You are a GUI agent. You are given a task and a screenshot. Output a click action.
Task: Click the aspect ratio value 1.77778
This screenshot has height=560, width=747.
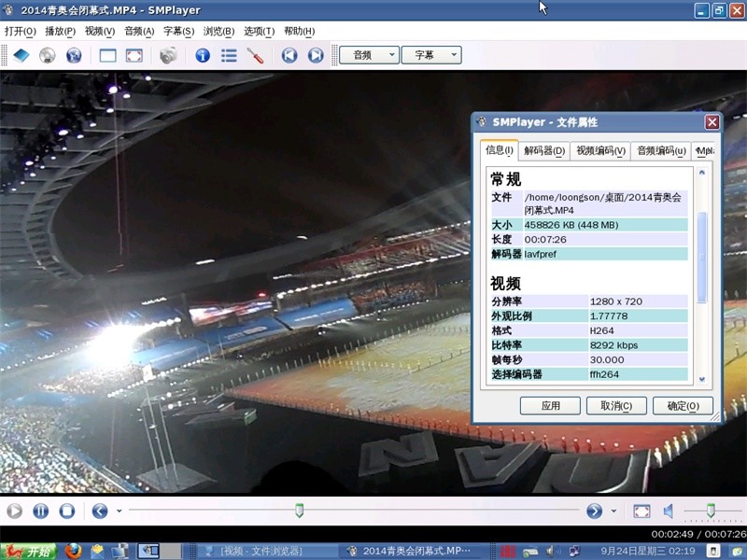pos(609,316)
